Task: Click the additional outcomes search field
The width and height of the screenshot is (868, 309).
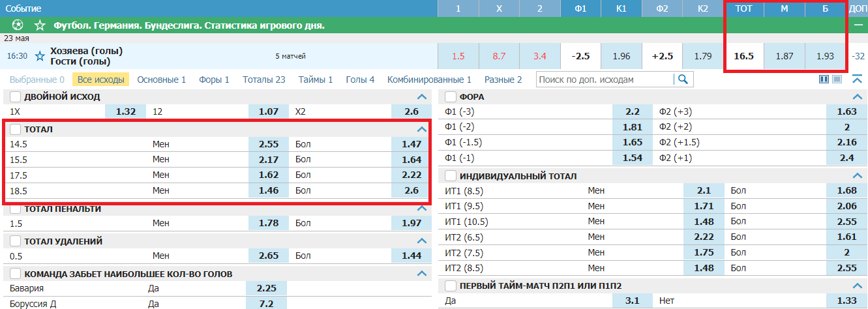Action: (606, 80)
